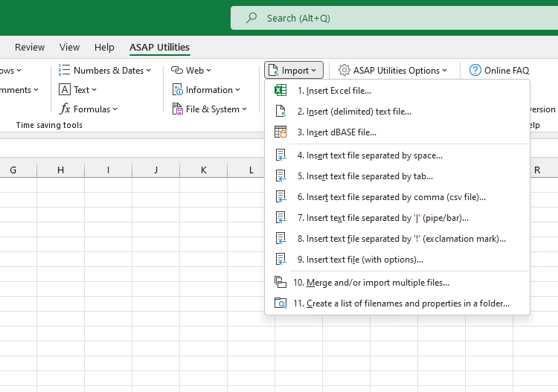Collapse the Import dropdown arrow
558x392 pixels.
tap(313, 71)
